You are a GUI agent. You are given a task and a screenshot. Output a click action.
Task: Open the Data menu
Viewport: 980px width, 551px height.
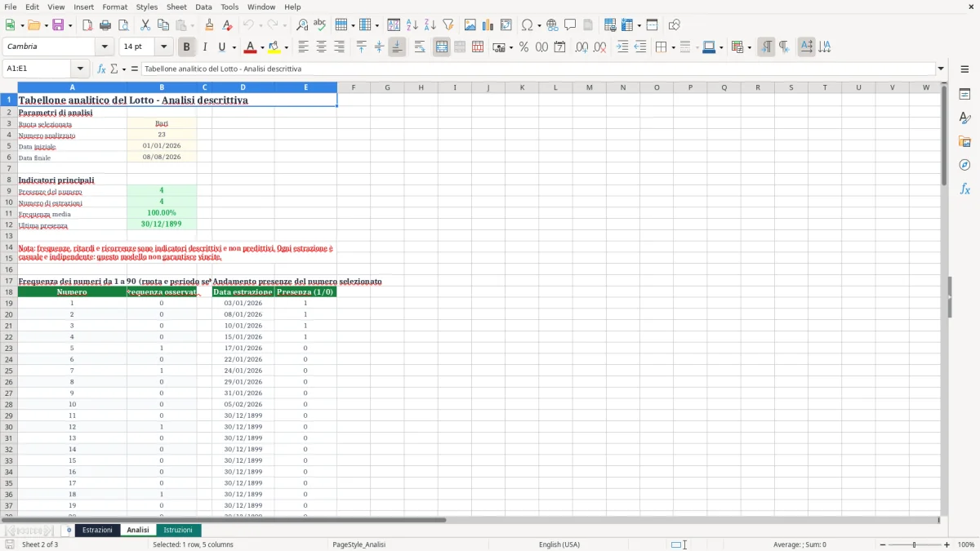click(x=203, y=7)
